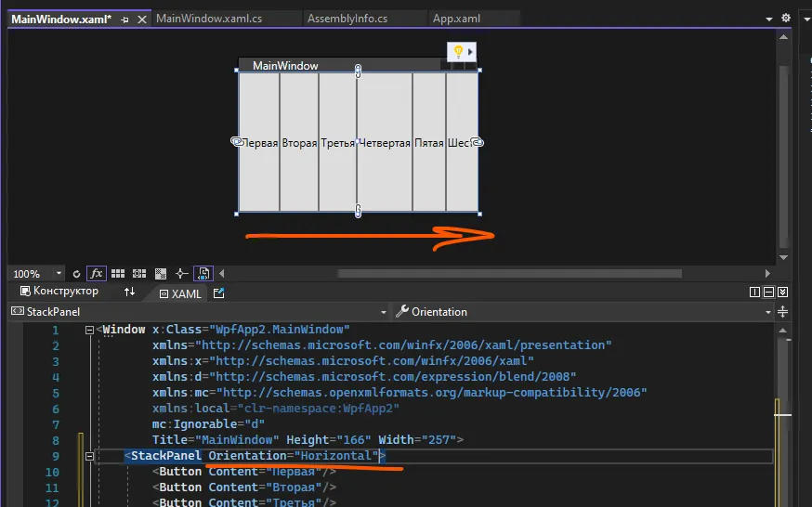Select the Пятая button in designer
The height and width of the screenshot is (507, 812).
coord(429,142)
